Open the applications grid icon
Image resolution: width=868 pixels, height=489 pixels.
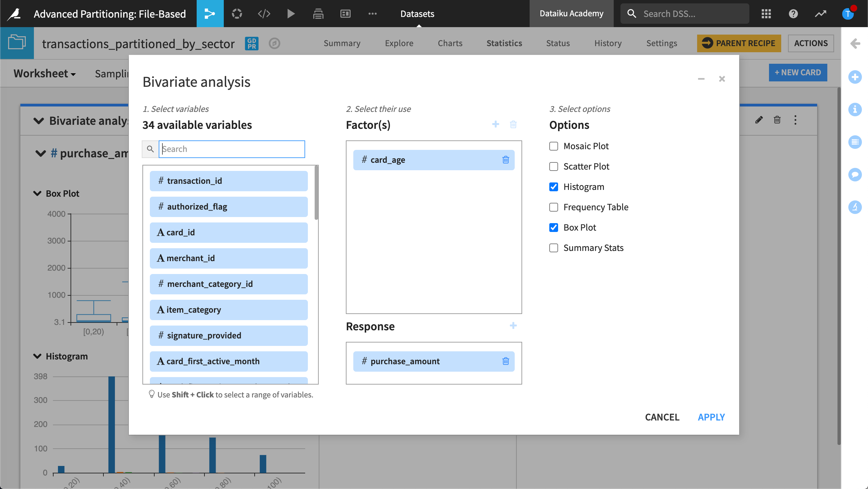pyautogui.click(x=766, y=14)
